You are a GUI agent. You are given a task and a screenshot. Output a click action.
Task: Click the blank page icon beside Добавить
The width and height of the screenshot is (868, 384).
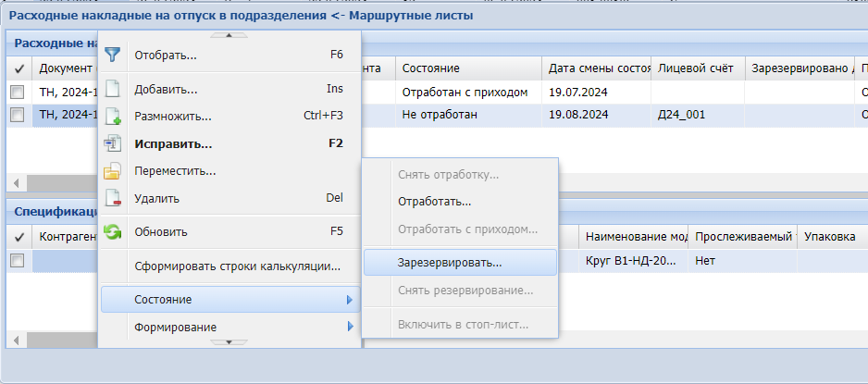113,90
